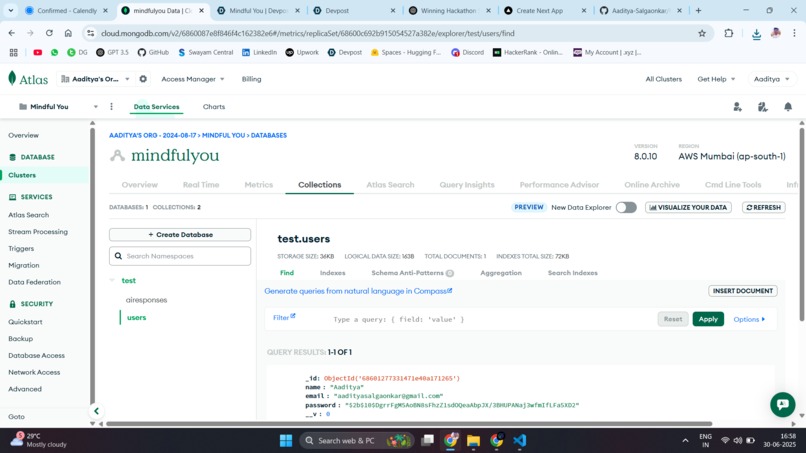Viewport: 806px width, 453px height.
Task: Click MINDFUL YOU breadcrumb link
Action: [x=223, y=135]
